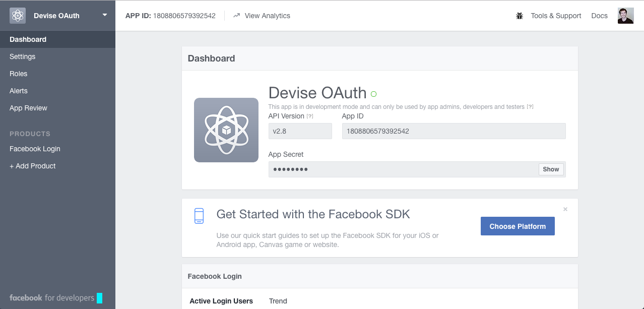Show the App Secret value
The image size is (644, 309).
551,169
